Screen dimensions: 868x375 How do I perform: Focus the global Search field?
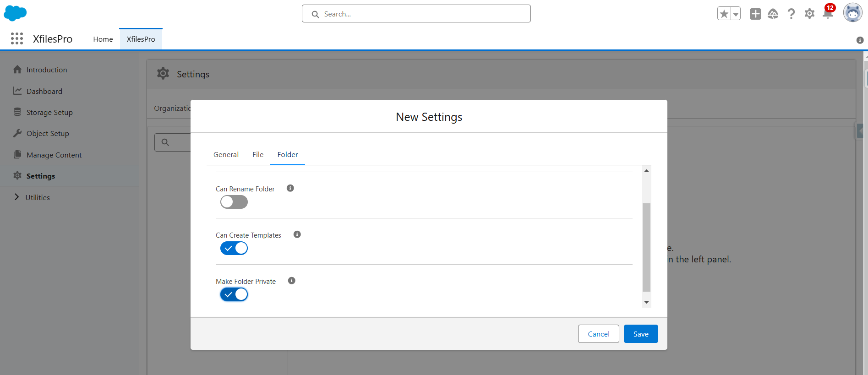416,14
